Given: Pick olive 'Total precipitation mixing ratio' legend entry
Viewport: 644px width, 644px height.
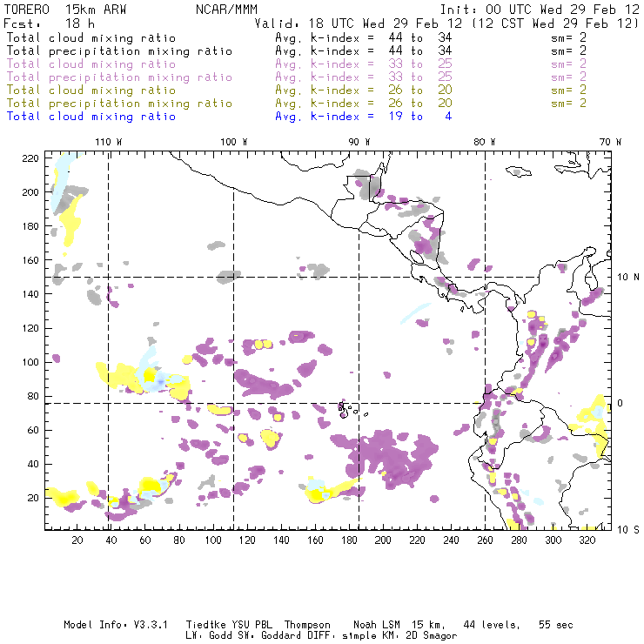Looking at the screenshot, I should tap(119, 104).
